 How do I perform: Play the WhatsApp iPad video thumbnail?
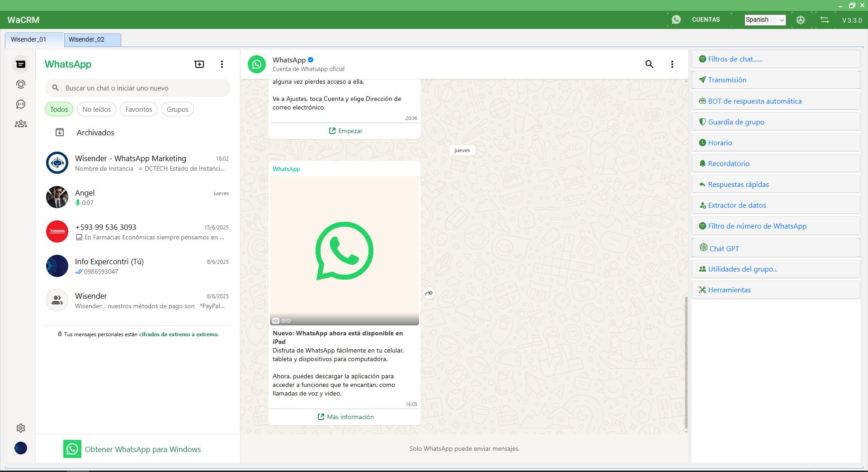point(344,251)
